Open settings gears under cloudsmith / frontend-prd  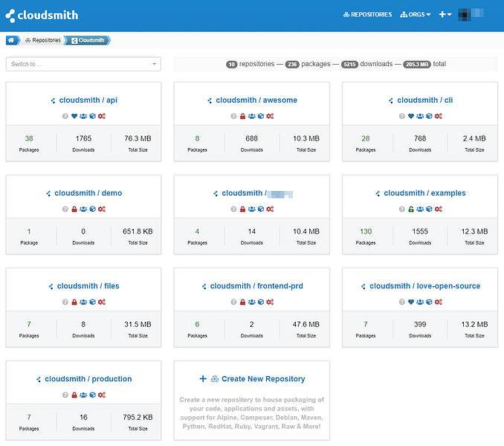tap(270, 302)
